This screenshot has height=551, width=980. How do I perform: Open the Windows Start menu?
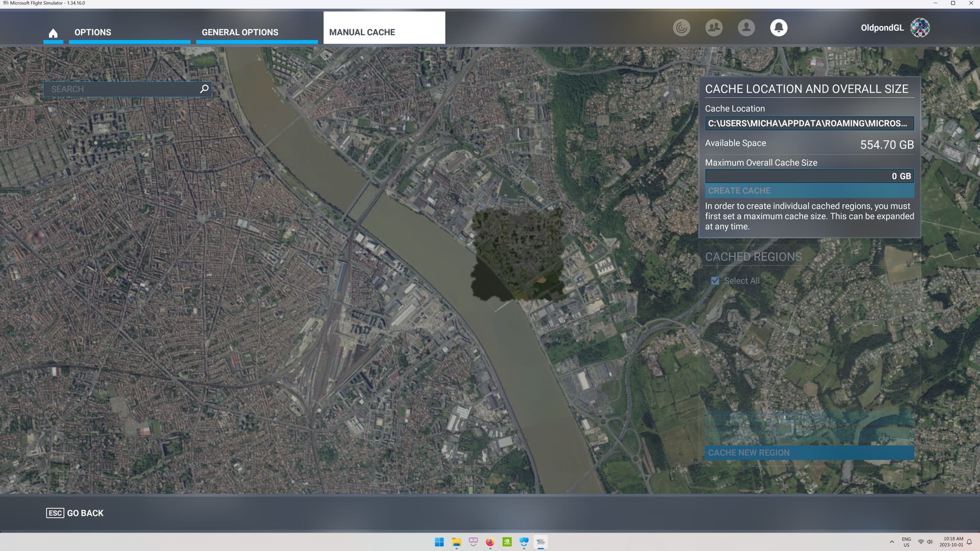pos(439,542)
